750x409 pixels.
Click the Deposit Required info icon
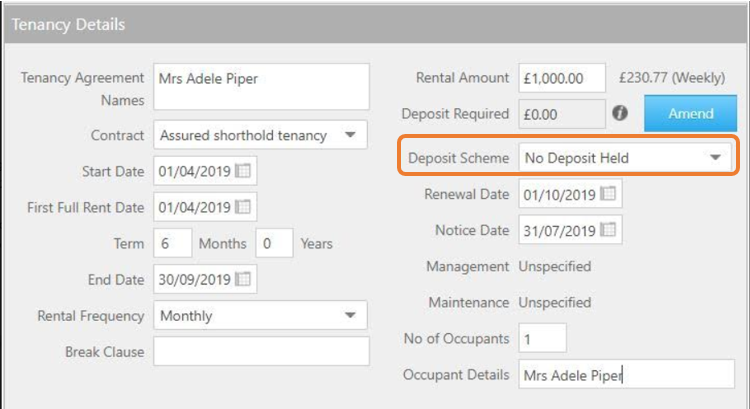[620, 113]
